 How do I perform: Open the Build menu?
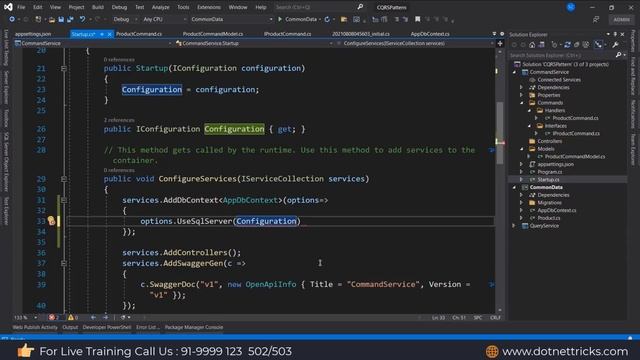(x=98, y=7)
